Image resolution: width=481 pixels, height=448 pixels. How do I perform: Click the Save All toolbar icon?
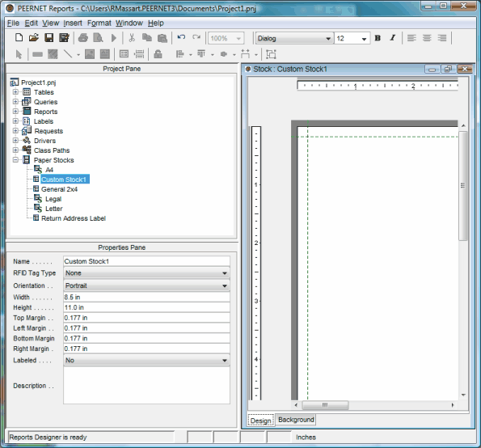[64, 38]
